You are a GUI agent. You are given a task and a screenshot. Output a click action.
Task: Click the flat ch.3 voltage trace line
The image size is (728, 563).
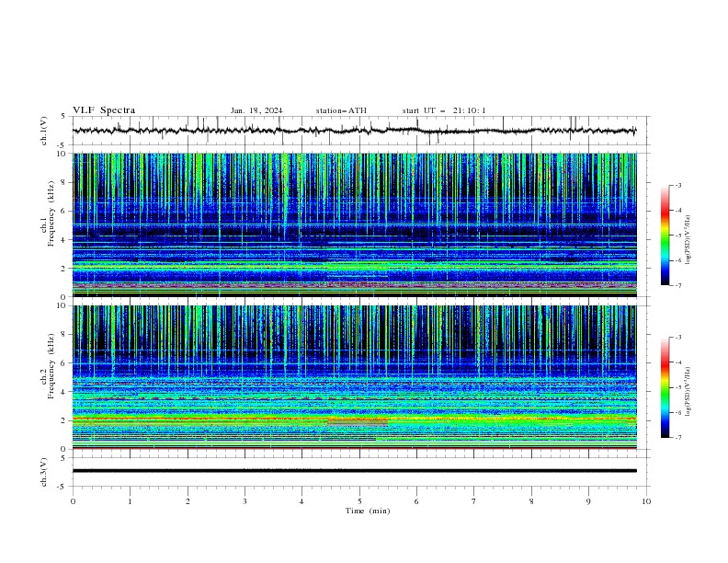pos(354,471)
